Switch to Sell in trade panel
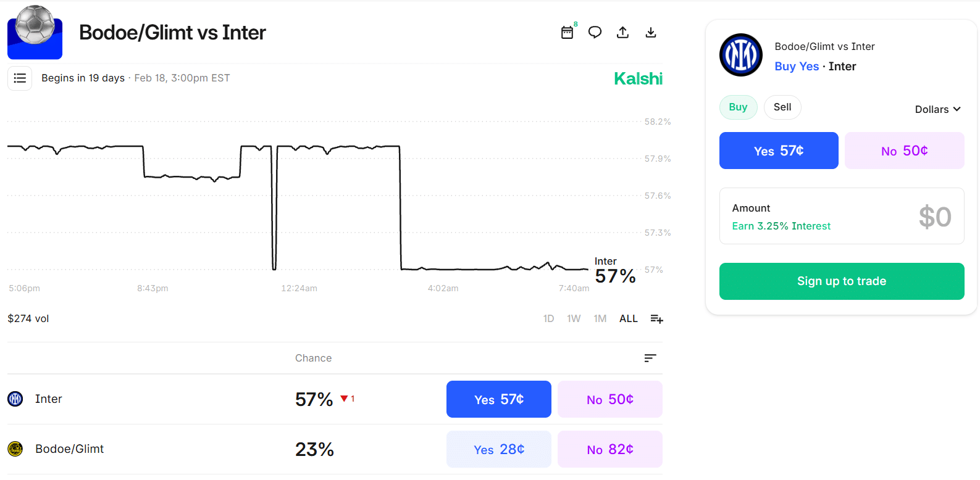Screen dimensions: 980x480 tap(782, 107)
